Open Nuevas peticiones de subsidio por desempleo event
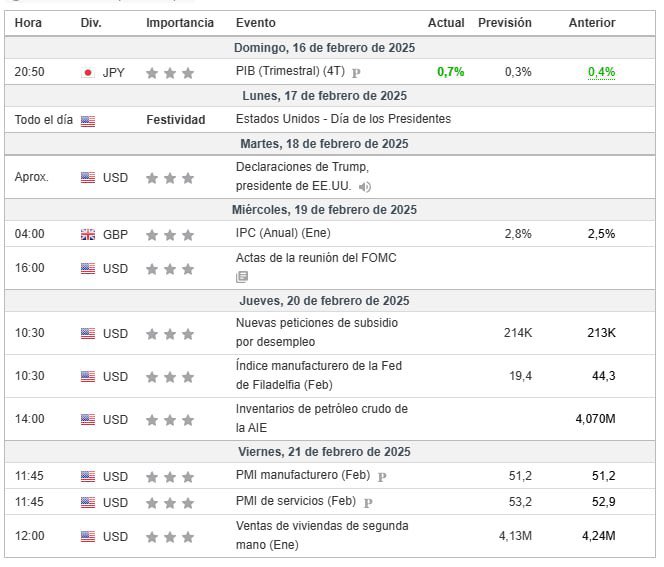This screenshot has height=567, width=664. (x=317, y=332)
